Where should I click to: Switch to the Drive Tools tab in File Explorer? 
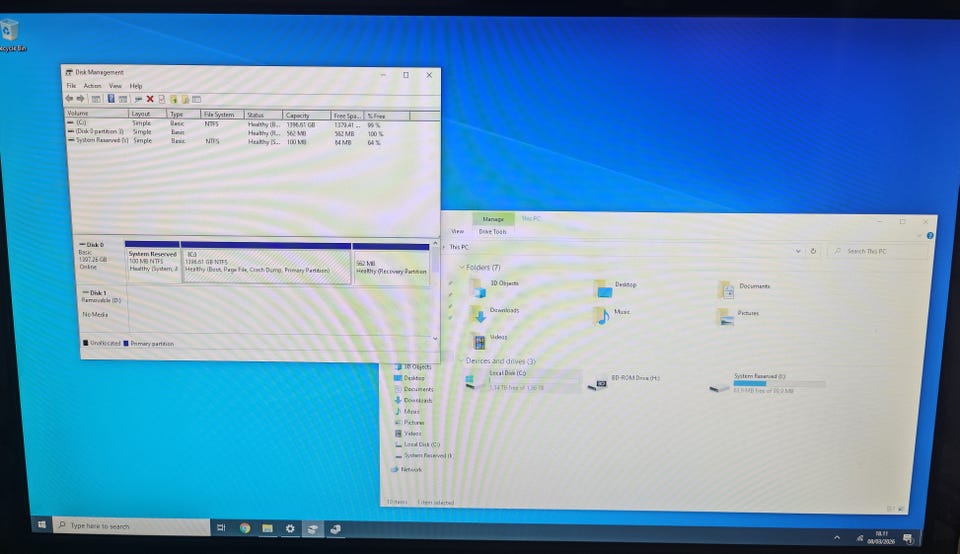[x=492, y=232]
